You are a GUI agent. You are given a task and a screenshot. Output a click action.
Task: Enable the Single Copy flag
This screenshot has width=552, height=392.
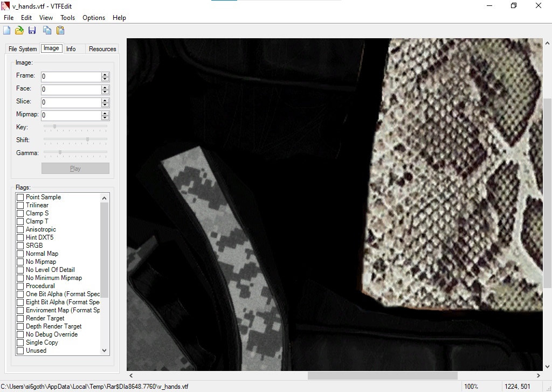(20, 343)
